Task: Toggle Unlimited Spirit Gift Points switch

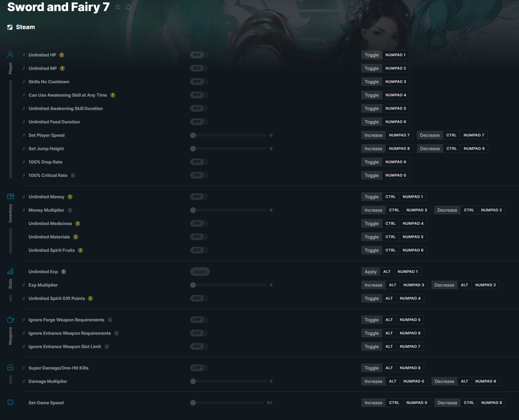Action: tap(199, 298)
